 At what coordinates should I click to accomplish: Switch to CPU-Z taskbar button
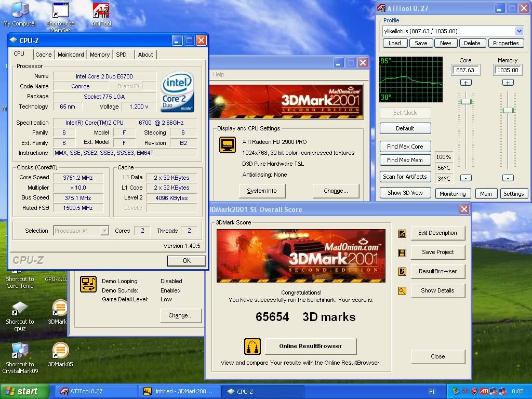[x=263, y=392]
